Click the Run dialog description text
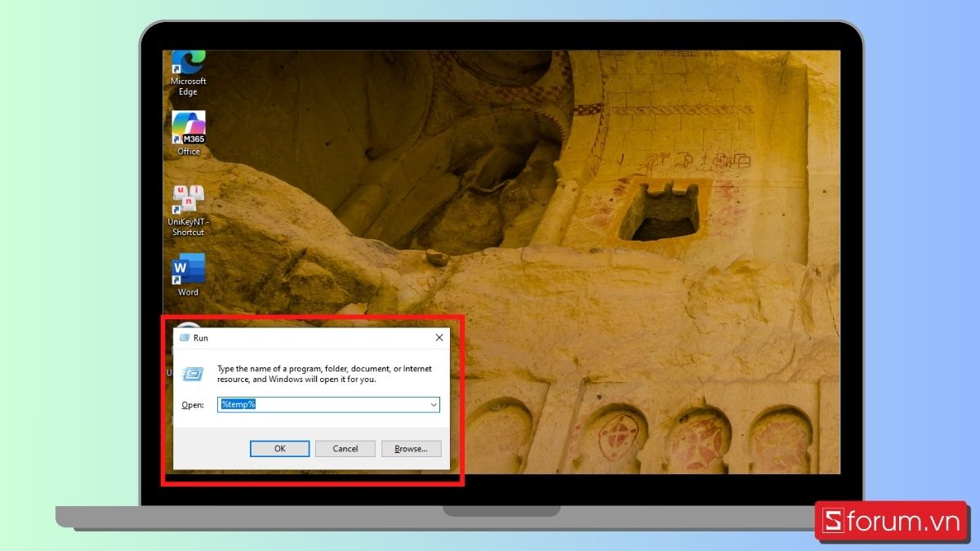The height and width of the screenshot is (551, 980). click(x=323, y=374)
